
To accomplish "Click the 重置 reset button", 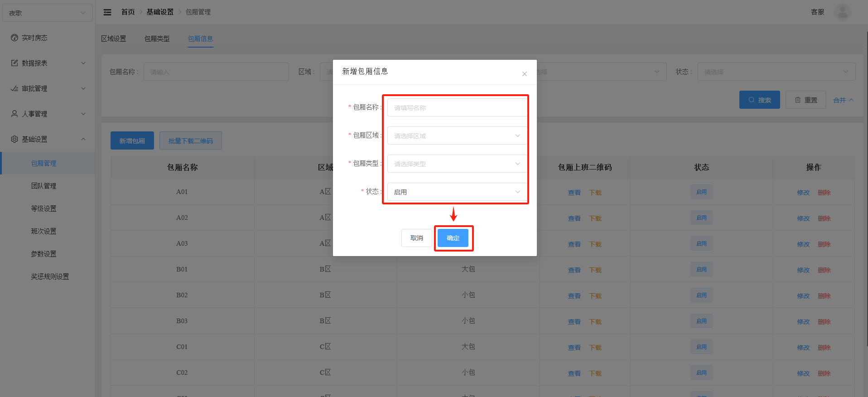I will pyautogui.click(x=806, y=100).
